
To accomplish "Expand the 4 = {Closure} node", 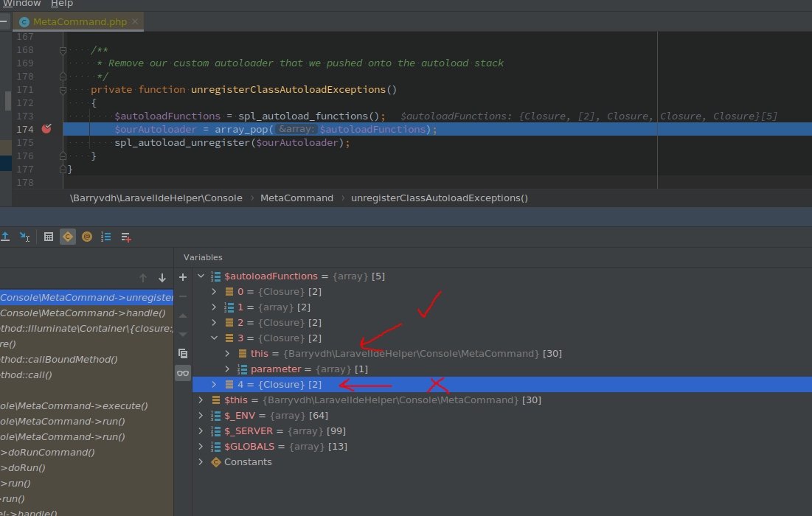I will 214,385.
